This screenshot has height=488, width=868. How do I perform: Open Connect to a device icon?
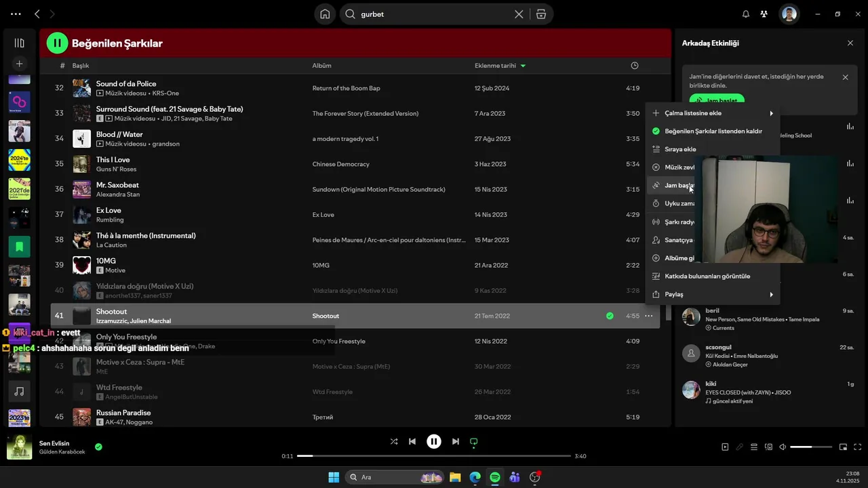(768, 447)
